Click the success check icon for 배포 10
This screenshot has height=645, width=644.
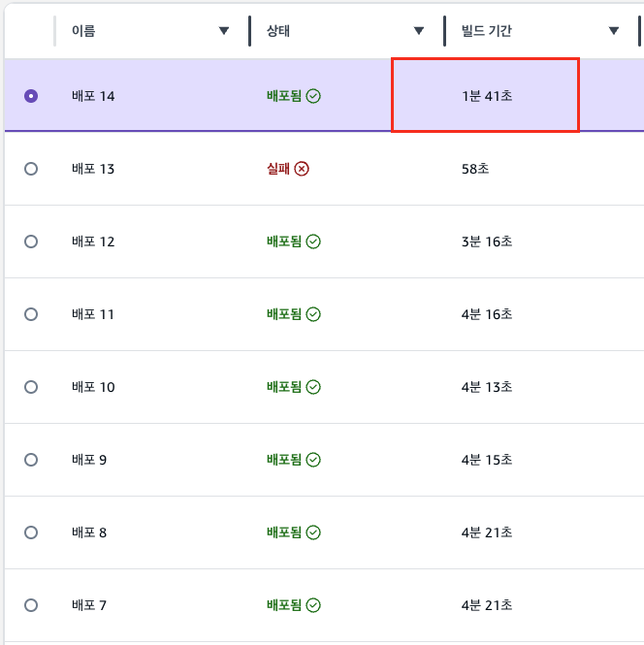(x=313, y=387)
